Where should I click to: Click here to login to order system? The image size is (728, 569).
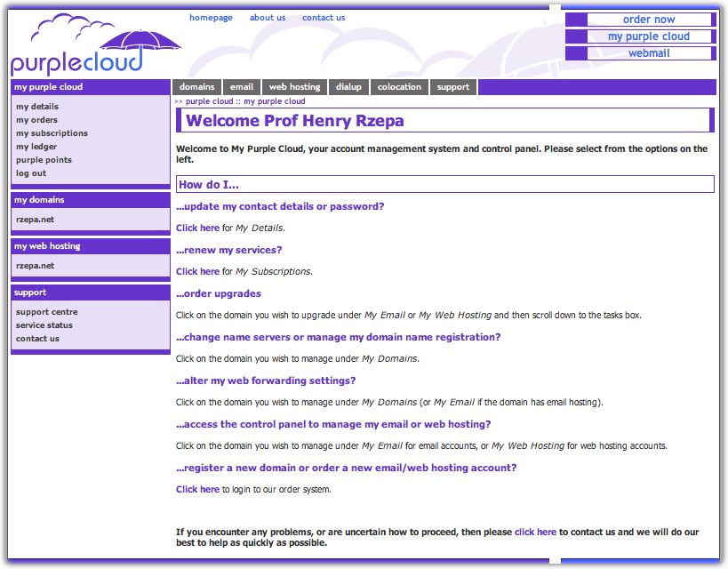point(197,490)
